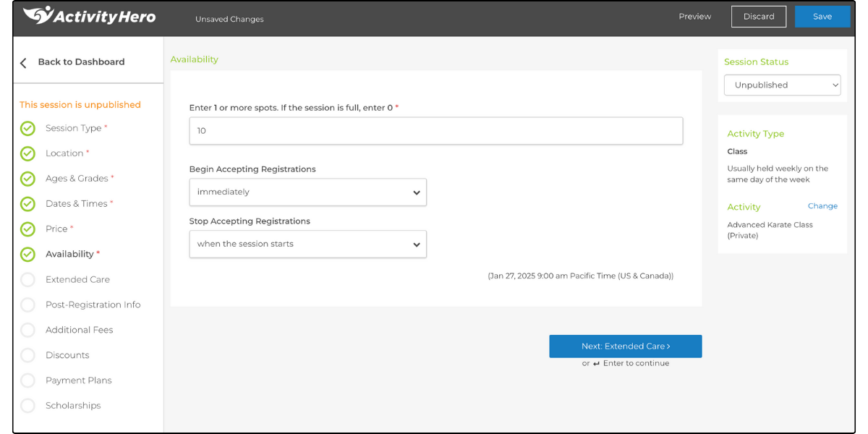Screen dimensions: 868x434
Task: Click the green checkmark next to Price
Action: [x=27, y=229]
